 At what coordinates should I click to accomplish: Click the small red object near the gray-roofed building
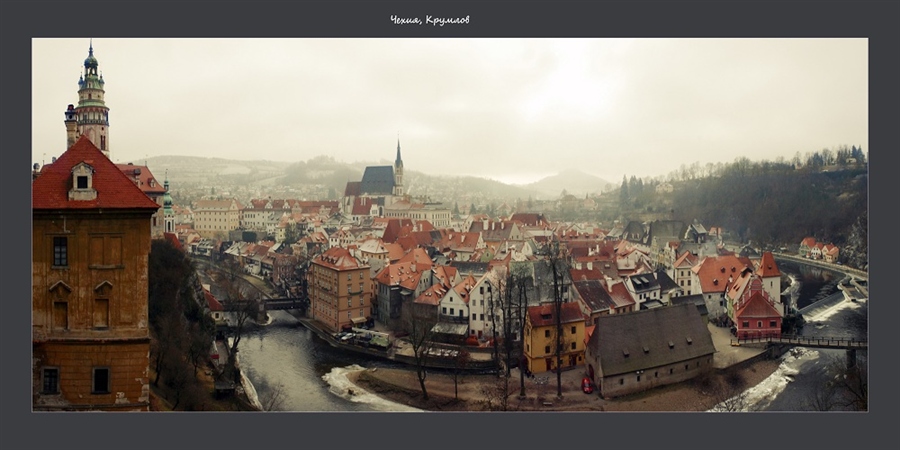587,385
